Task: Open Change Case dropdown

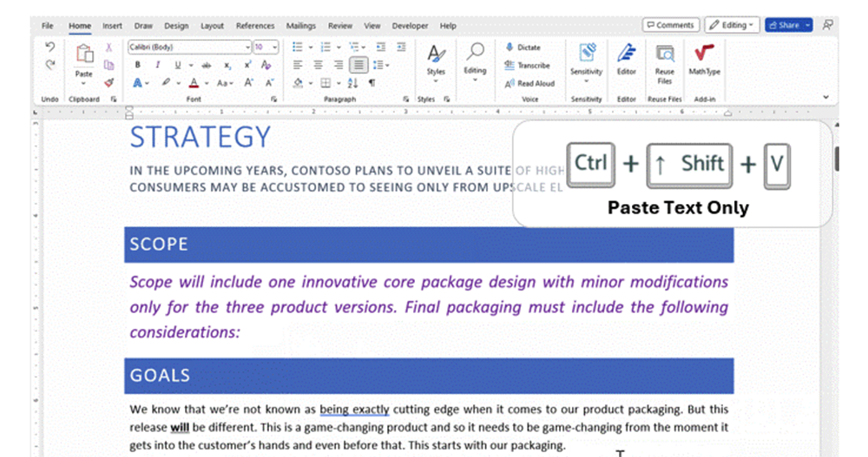Action: pos(225,83)
